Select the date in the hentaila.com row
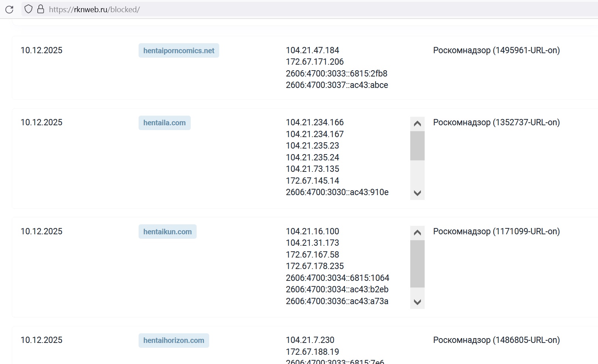The image size is (598, 364). pyautogui.click(x=41, y=122)
